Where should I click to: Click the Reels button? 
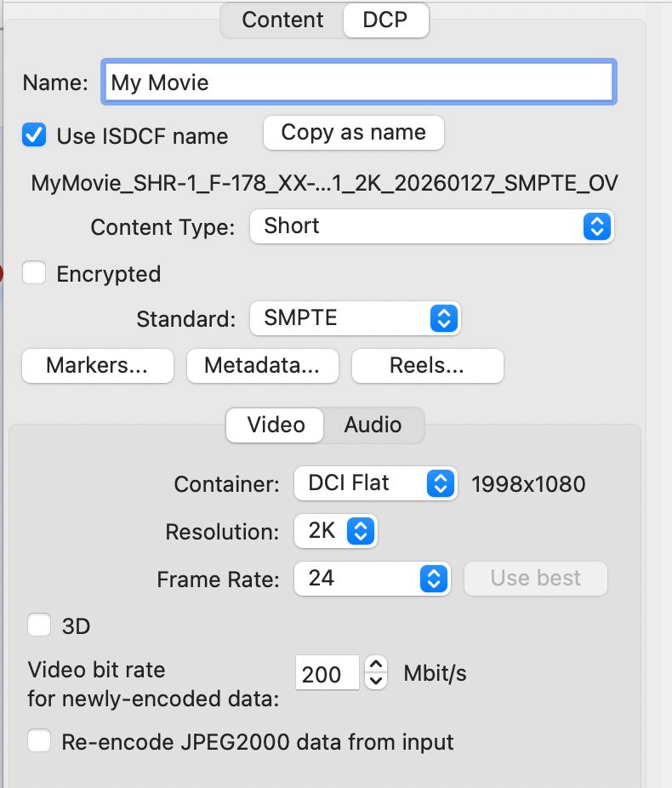(x=427, y=366)
